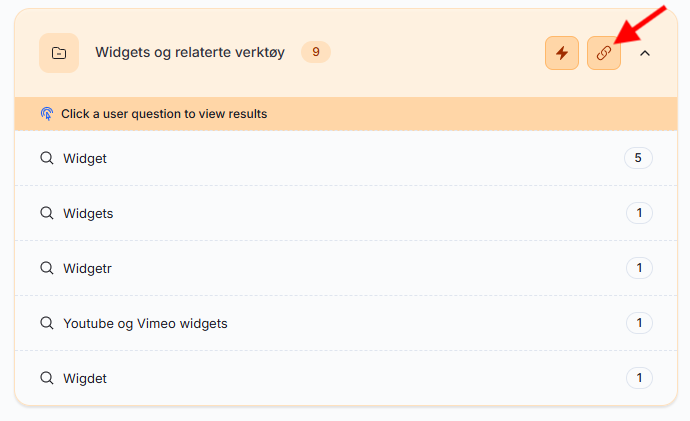Click the folder icon in header

tap(59, 53)
